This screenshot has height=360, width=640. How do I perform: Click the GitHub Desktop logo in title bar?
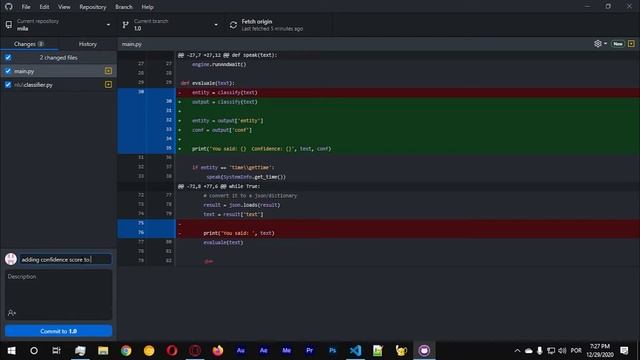(9, 7)
